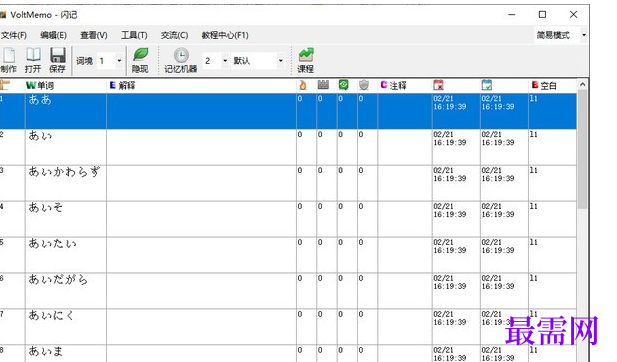Select the word あいたい in row 5
Screen dimensions: 617x362
(52, 244)
